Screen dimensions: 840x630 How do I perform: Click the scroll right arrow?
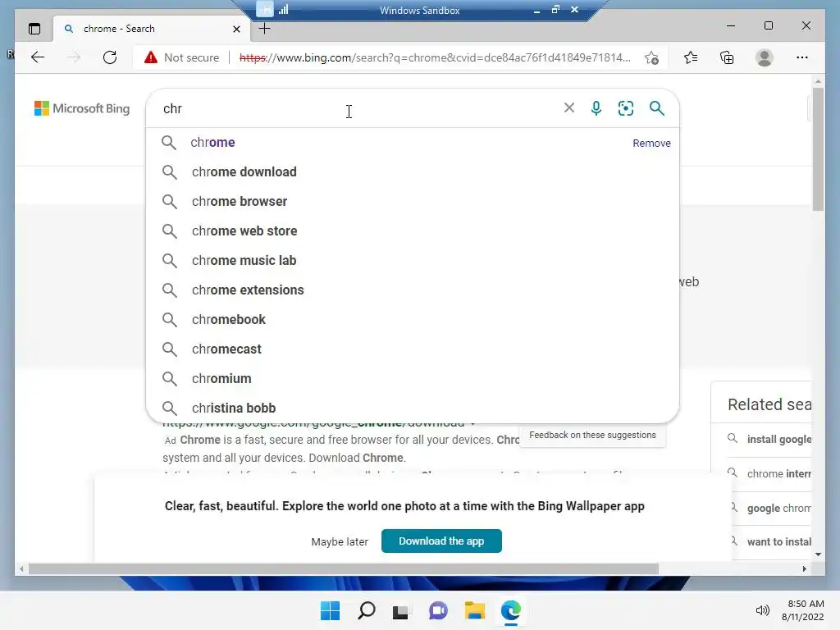pyautogui.click(x=805, y=569)
